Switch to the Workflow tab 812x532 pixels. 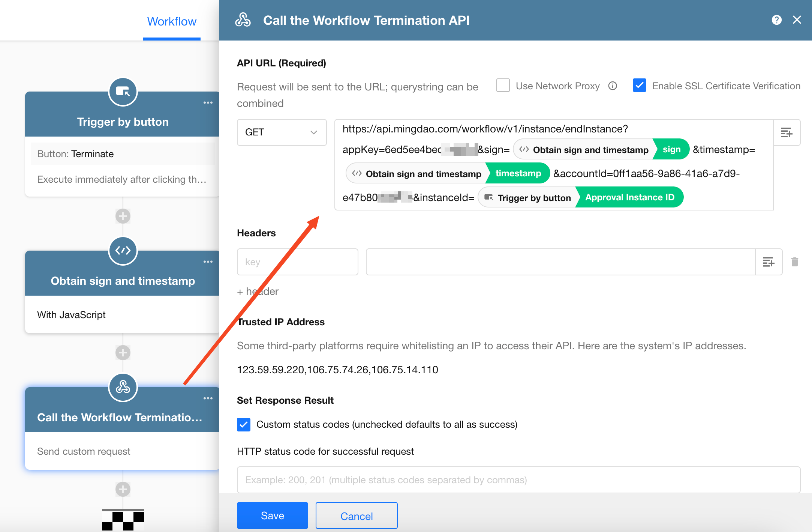click(x=172, y=21)
